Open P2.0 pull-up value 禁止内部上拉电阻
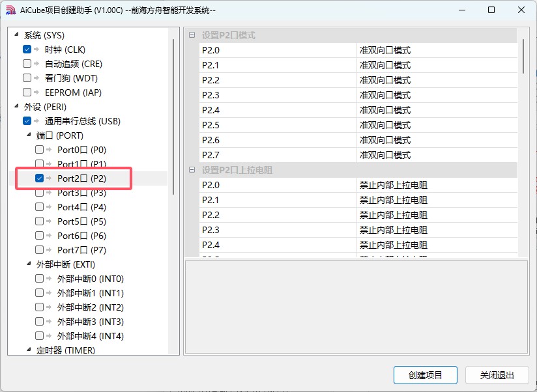Image resolution: width=537 pixels, height=392 pixels. click(x=437, y=185)
